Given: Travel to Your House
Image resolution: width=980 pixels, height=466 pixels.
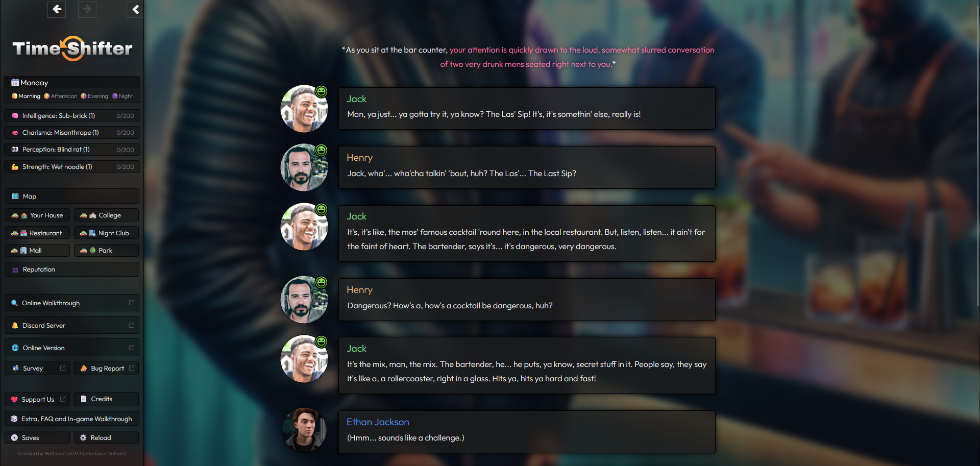Looking at the screenshot, I should (37, 215).
